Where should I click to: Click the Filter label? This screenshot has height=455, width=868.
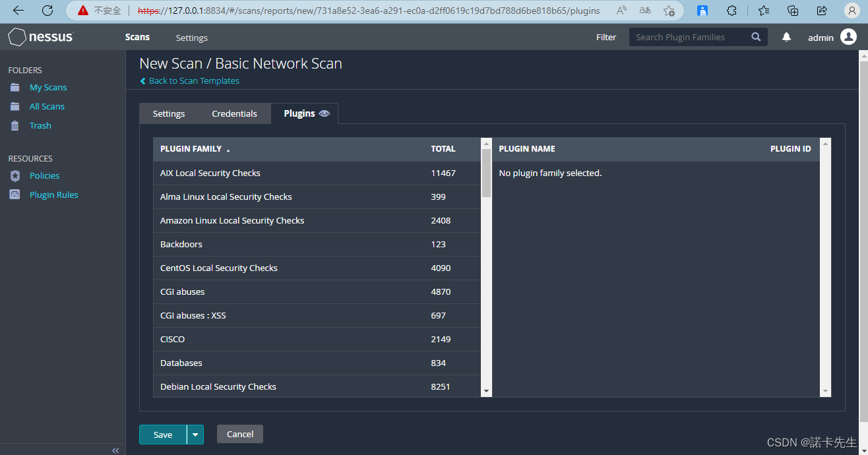[606, 38]
